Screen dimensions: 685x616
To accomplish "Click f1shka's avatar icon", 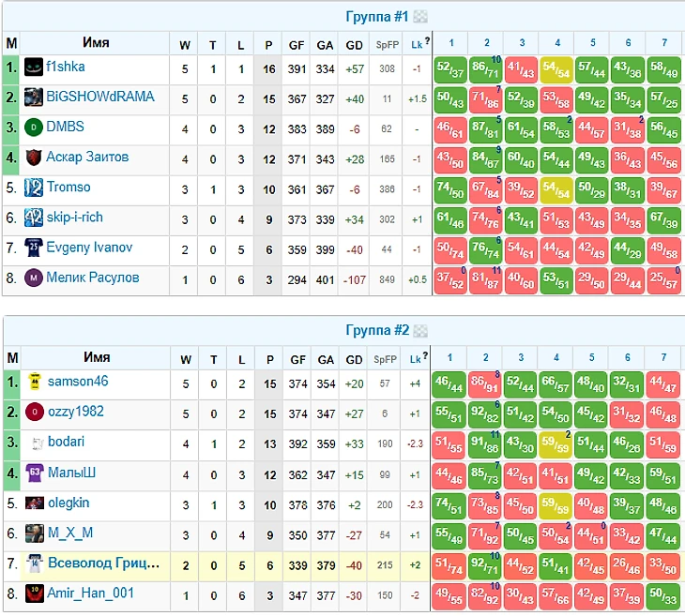I will [x=34, y=68].
